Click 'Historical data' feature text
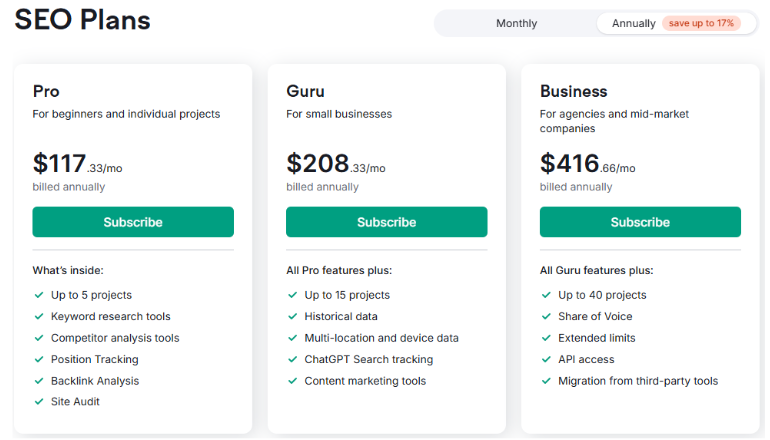Screen dimensions: 770x440 [x=341, y=316]
